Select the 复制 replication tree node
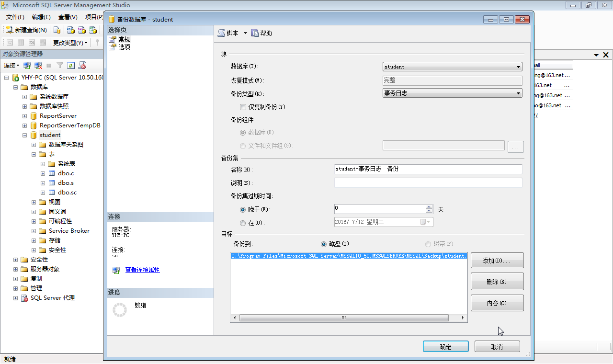 point(36,279)
